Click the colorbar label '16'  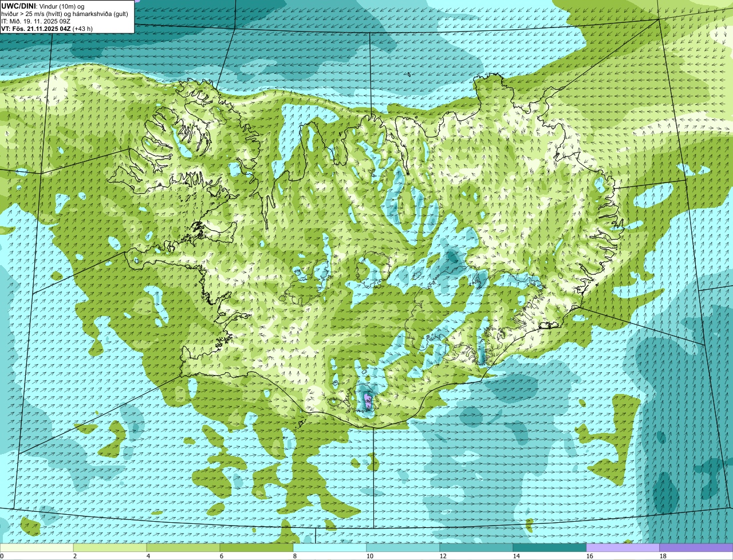590,556
